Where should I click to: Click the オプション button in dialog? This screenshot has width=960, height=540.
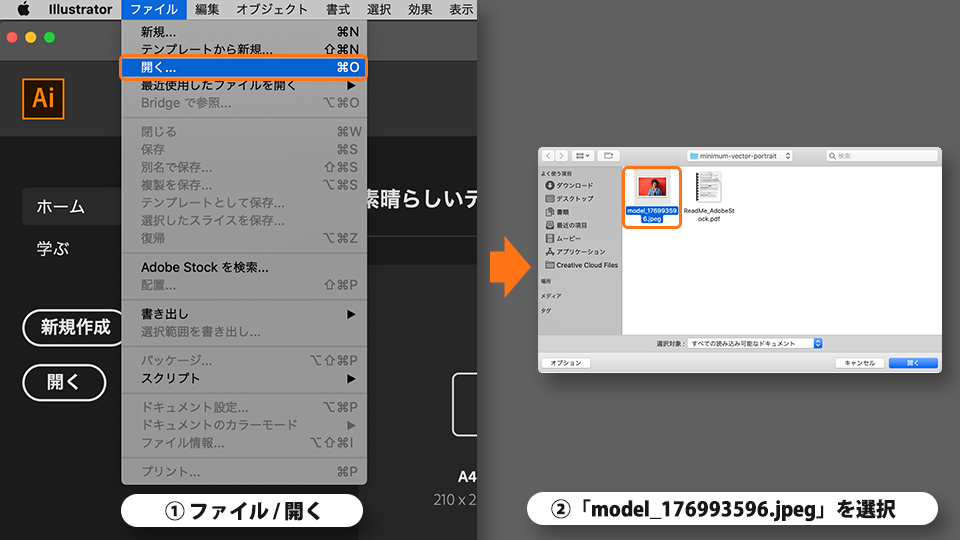pyautogui.click(x=566, y=363)
